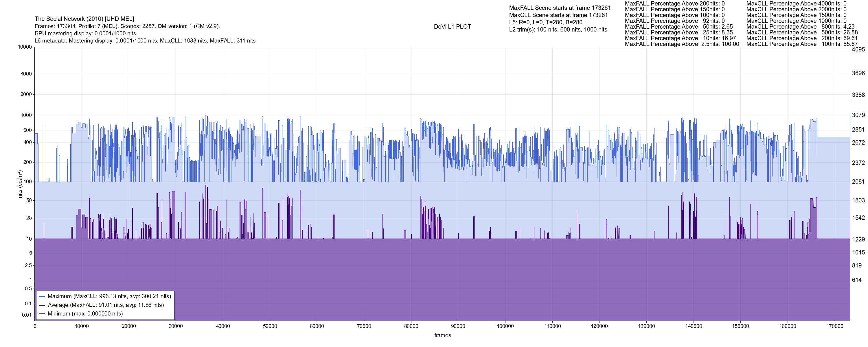Click the 10000 label on the nits axis
Screen dimensions: 868x347
pyautogui.click(x=25, y=47)
